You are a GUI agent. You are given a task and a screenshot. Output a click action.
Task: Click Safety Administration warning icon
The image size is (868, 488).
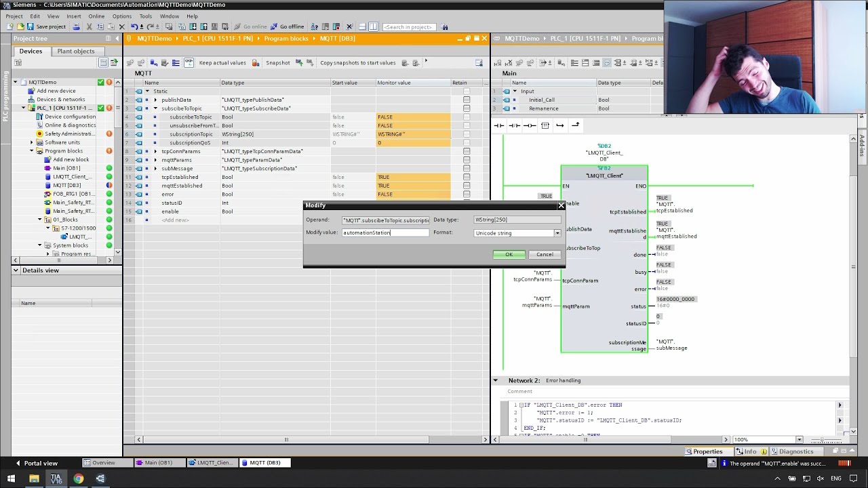pyautogui.click(x=109, y=134)
